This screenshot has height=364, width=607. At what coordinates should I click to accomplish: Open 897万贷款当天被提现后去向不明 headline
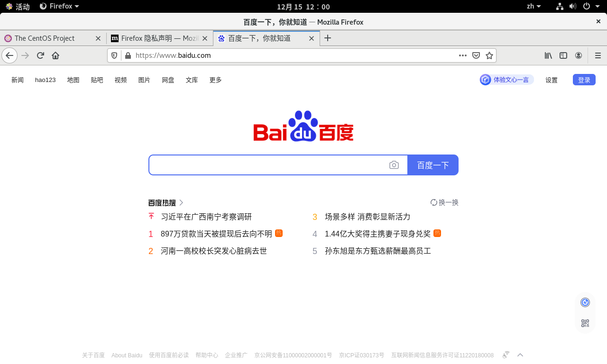click(x=216, y=234)
